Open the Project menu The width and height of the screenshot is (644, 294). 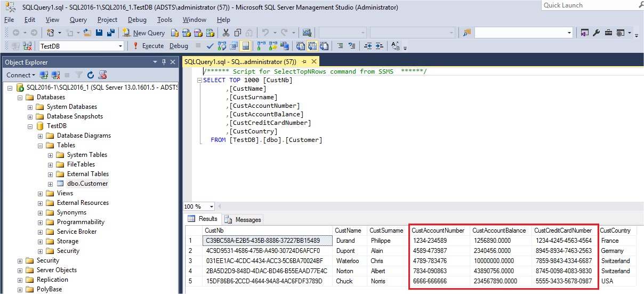107,20
